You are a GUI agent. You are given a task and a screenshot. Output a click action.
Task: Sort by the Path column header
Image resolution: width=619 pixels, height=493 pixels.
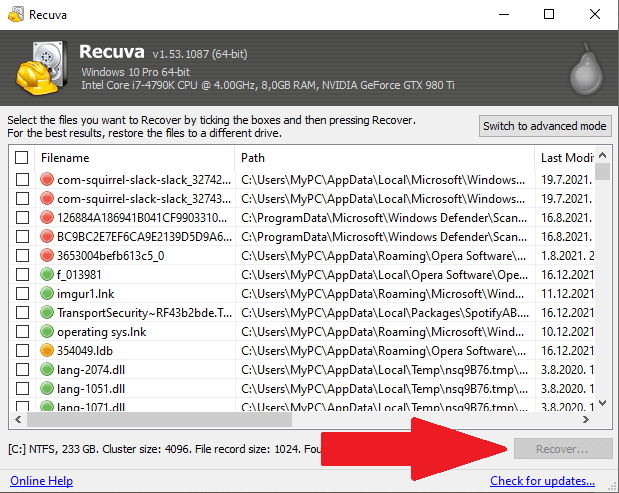385,158
